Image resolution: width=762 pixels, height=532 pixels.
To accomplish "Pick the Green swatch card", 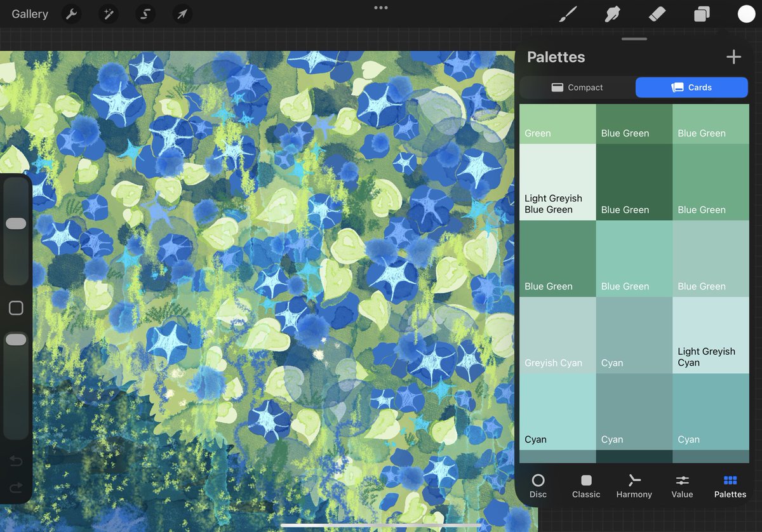I will tap(558, 124).
